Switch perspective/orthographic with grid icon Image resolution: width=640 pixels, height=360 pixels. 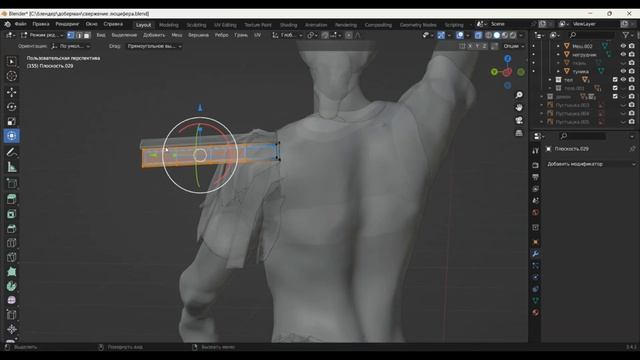(x=519, y=133)
